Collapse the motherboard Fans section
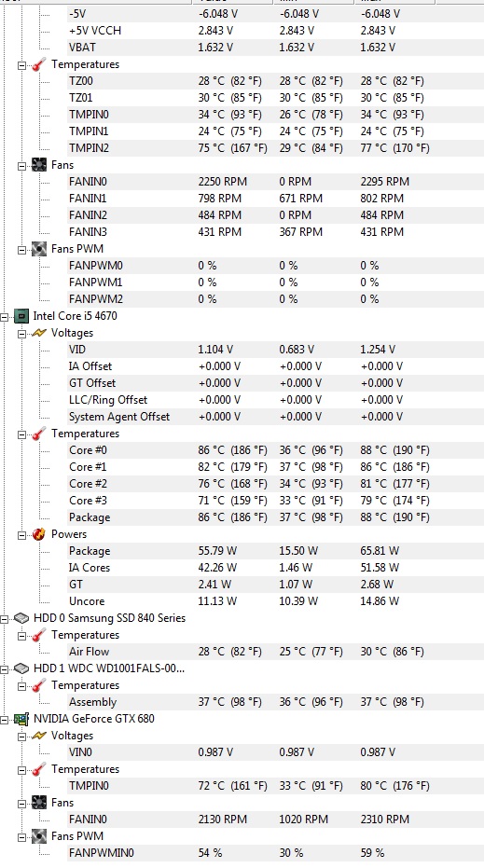The image size is (484, 868). 22,166
